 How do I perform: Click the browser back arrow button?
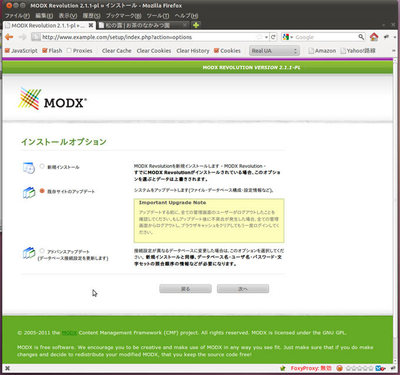click(9, 37)
